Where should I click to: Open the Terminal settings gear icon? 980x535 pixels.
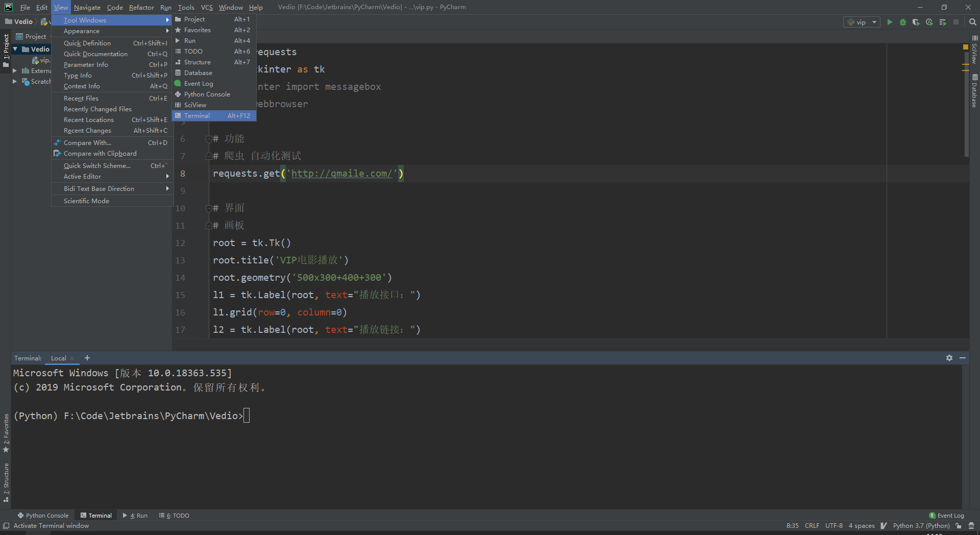[x=949, y=358]
